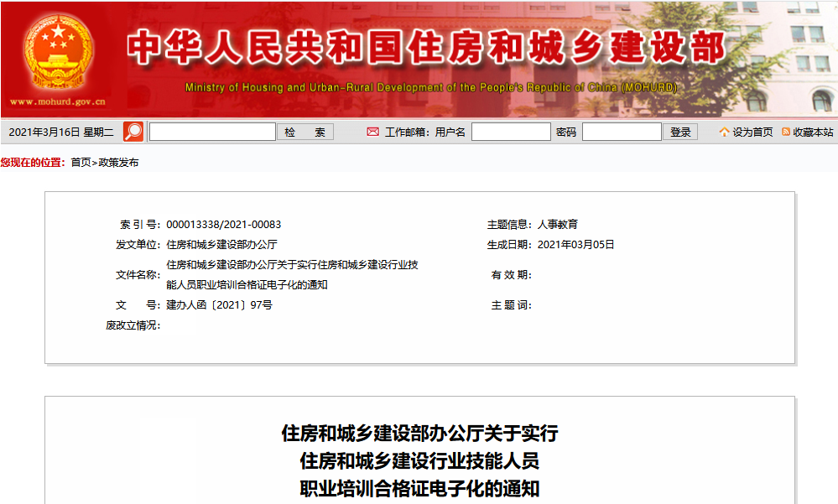Click the 登录 login button
This screenshot has height=504, width=838.
[x=679, y=131]
